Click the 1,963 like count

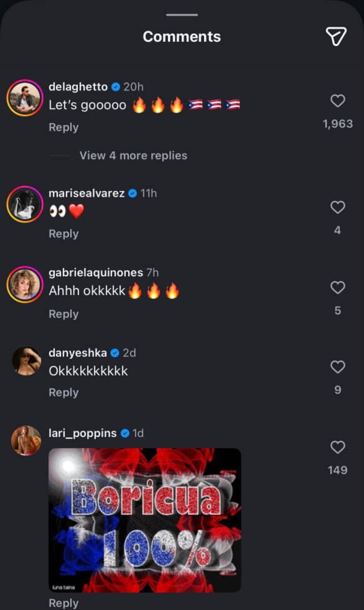(x=339, y=123)
